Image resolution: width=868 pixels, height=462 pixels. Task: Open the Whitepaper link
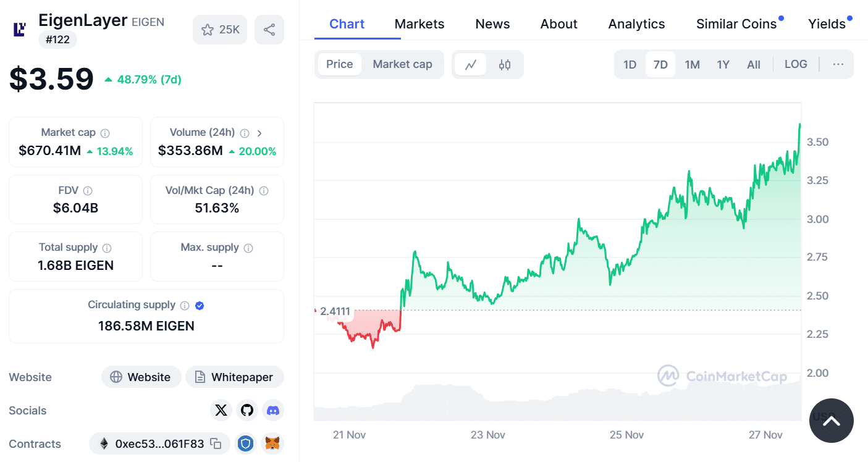[x=234, y=377]
